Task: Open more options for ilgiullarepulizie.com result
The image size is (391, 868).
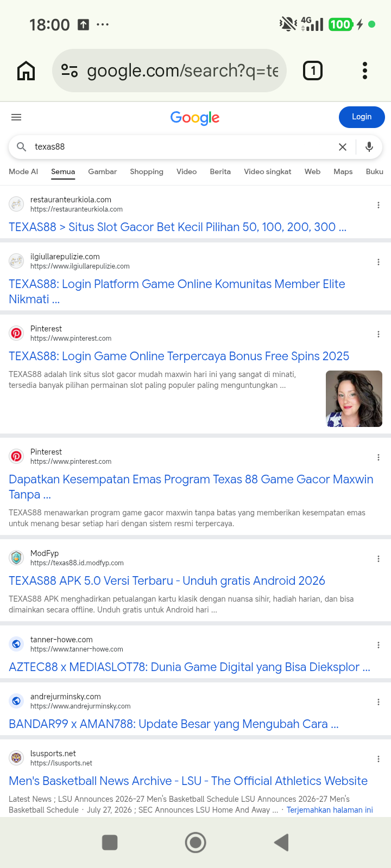Action: tap(379, 262)
